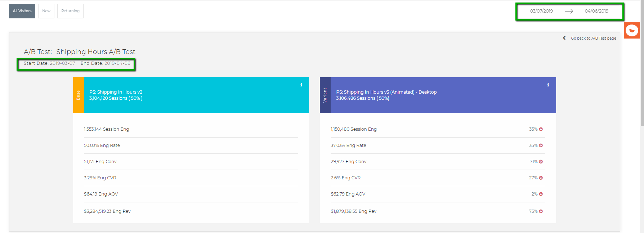
Task: Click red down indicator for Eng Rate
Action: point(541,145)
